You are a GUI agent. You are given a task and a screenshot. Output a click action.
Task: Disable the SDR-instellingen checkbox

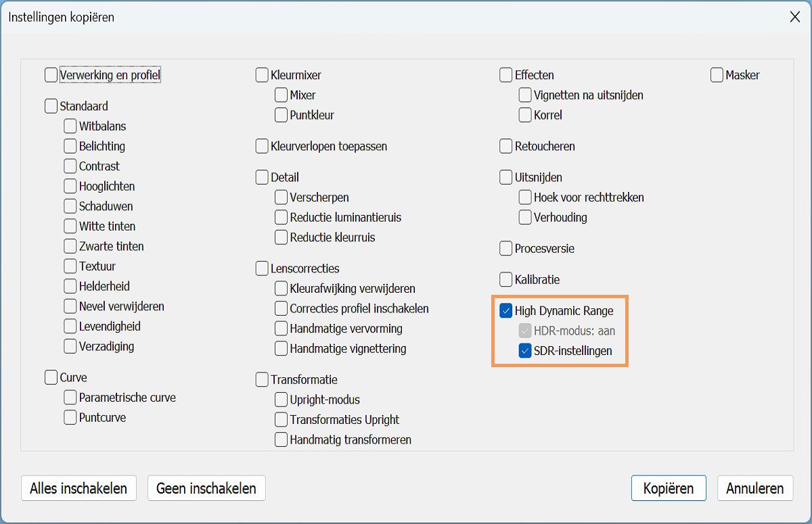[525, 351]
